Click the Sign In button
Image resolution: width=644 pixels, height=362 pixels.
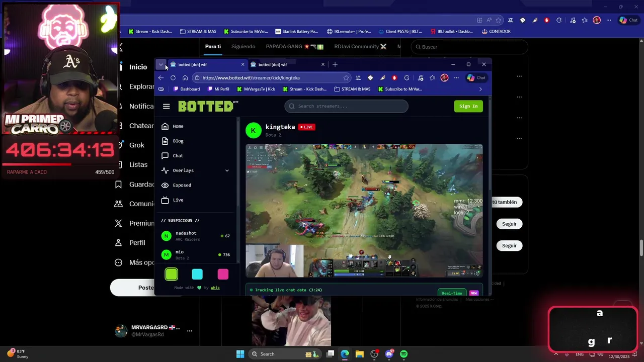tap(468, 106)
